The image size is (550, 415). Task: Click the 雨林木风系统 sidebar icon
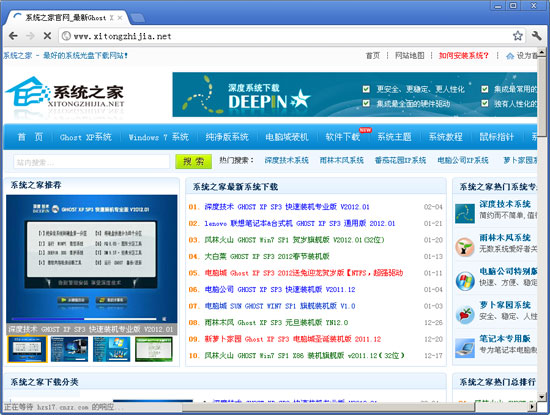[x=465, y=247]
